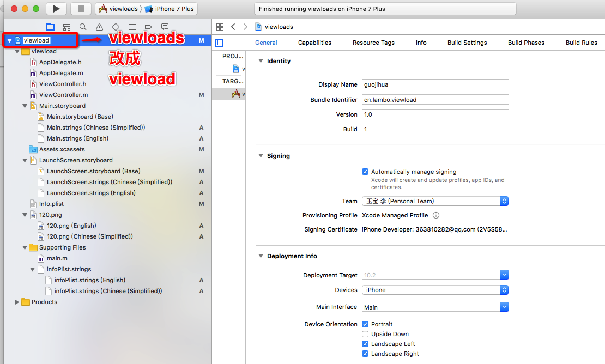
Task: Open the Find navigator magnifier icon
Action: point(83,27)
